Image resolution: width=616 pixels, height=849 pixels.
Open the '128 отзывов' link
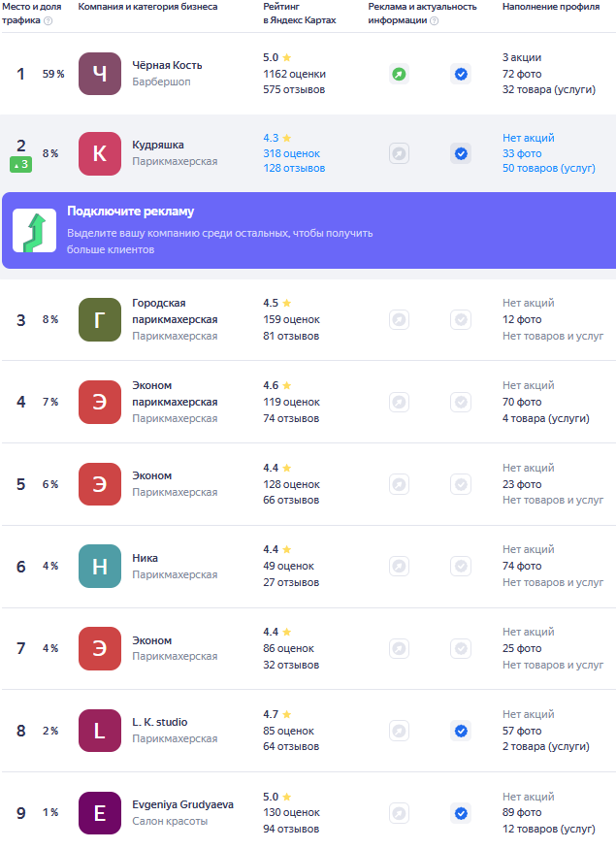tap(294, 169)
